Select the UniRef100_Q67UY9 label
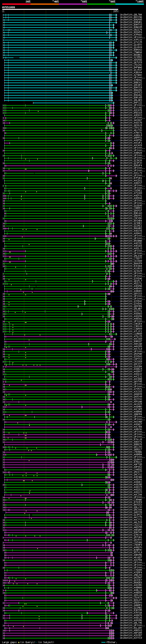Viewport: 146px width, 644px height. [131, 63]
